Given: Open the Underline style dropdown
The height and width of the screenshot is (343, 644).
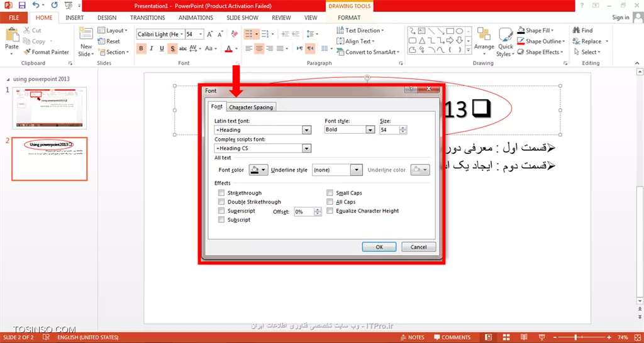Looking at the screenshot, I should pyautogui.click(x=357, y=170).
